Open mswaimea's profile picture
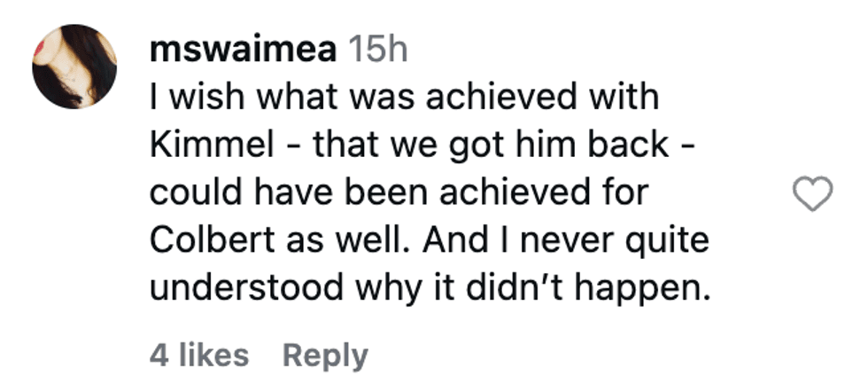The image size is (868, 384). click(x=74, y=66)
